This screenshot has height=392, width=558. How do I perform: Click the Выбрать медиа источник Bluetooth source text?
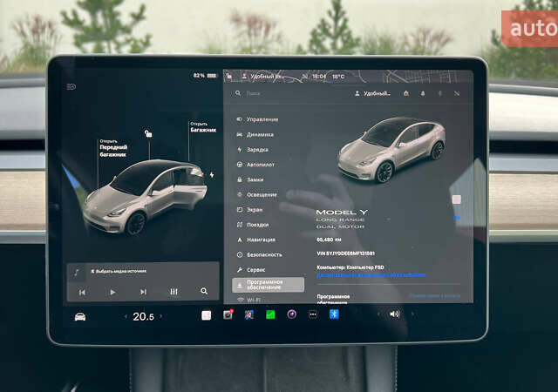[x=119, y=271]
